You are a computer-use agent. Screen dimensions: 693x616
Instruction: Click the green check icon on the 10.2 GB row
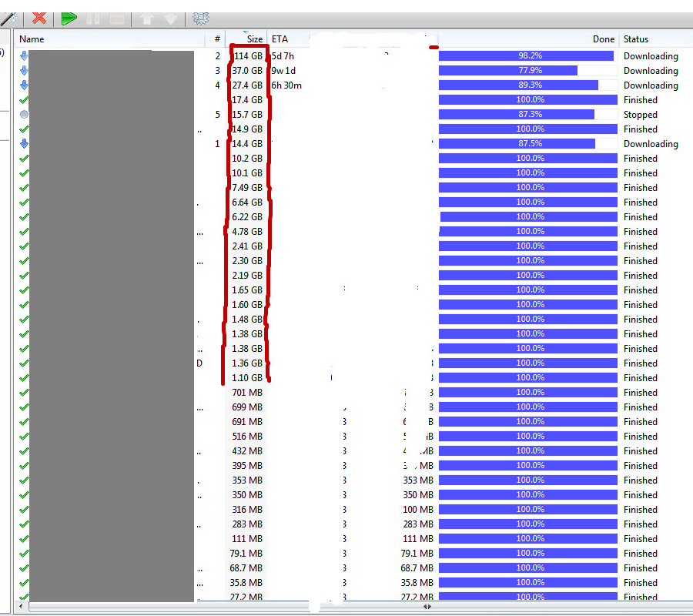click(25, 158)
